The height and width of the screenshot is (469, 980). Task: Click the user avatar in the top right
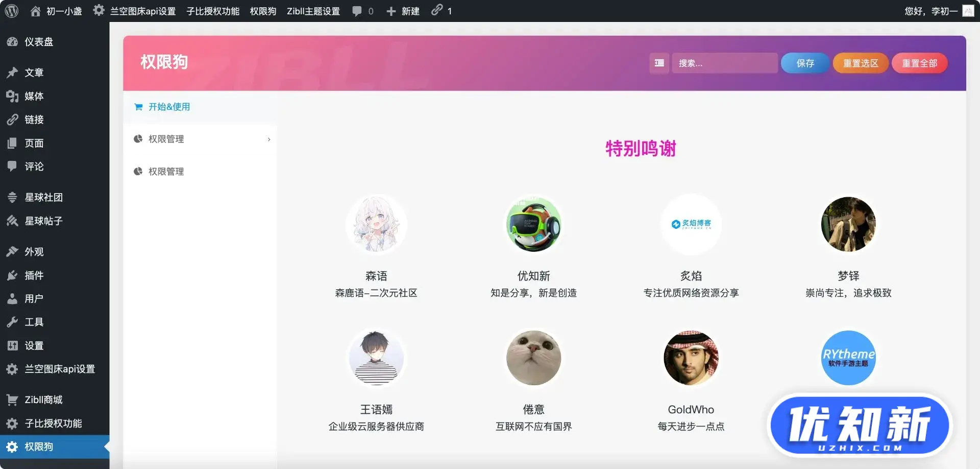968,11
